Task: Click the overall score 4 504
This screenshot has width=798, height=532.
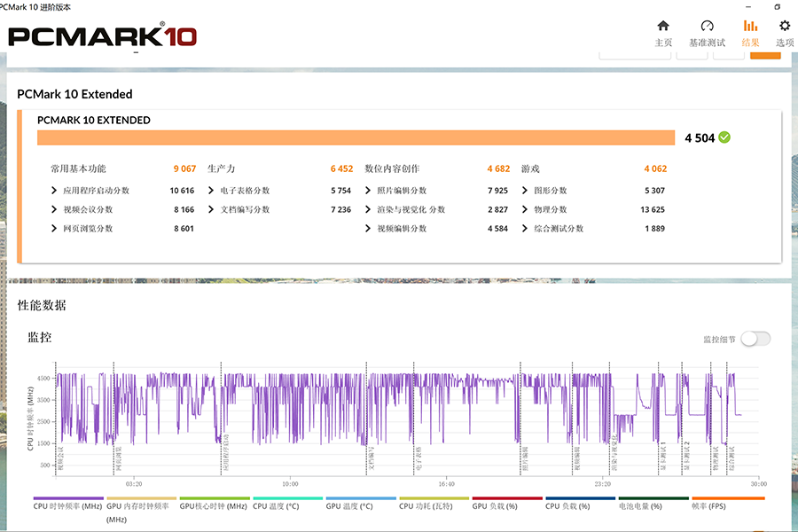Action: [x=700, y=138]
